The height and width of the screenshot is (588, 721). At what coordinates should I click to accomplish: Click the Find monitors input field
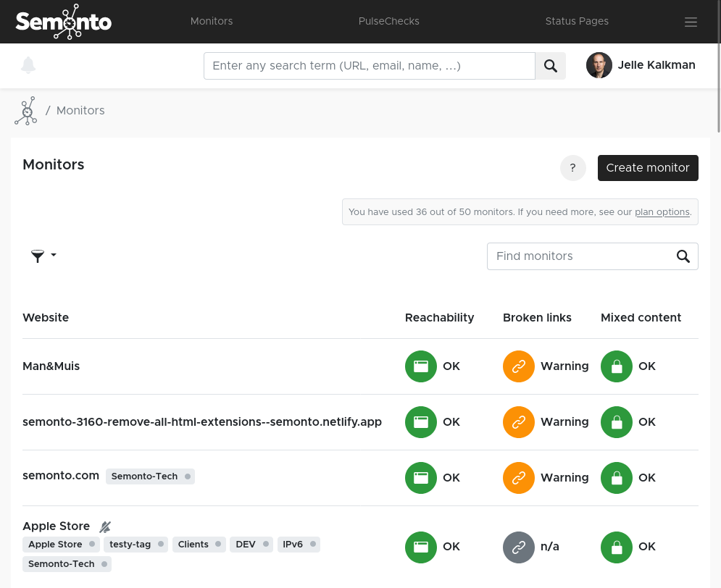pyautogui.click(x=580, y=256)
